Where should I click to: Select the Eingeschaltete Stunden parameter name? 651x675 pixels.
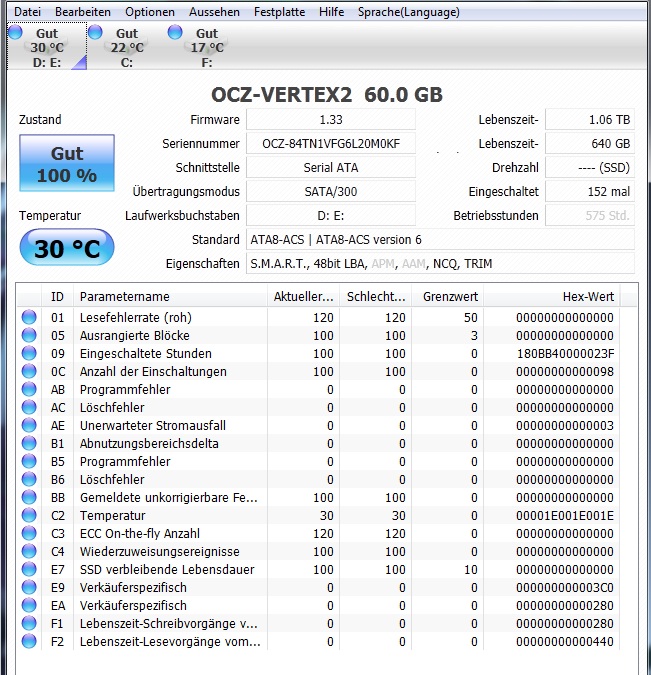[146, 353]
